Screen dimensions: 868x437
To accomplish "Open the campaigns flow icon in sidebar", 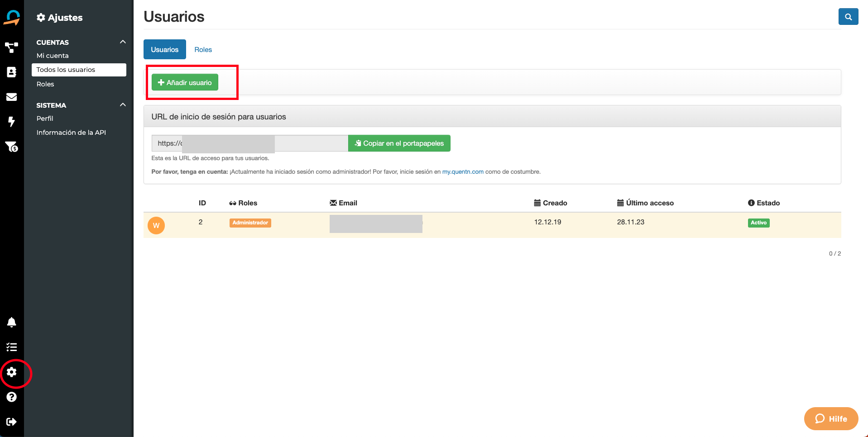I will [12, 47].
